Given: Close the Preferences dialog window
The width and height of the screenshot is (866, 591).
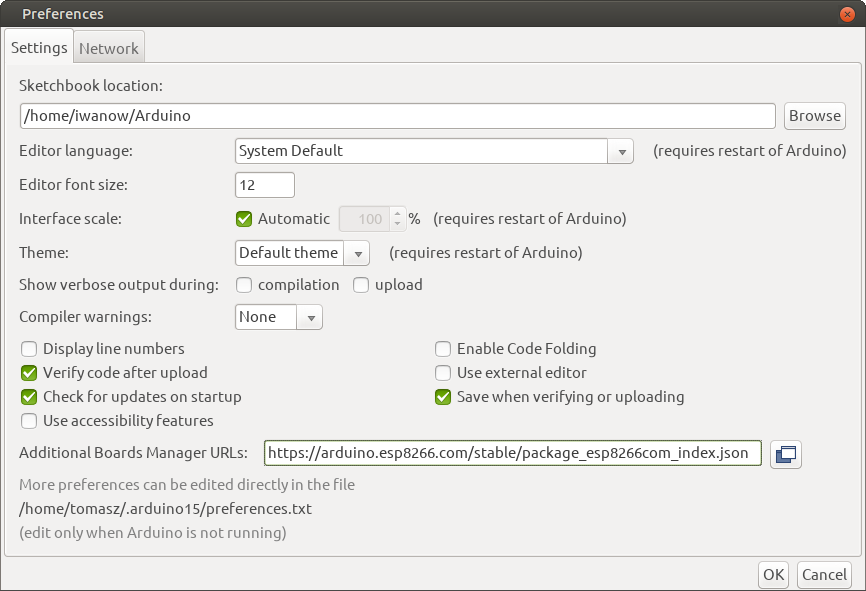Looking at the screenshot, I should coord(849,13).
